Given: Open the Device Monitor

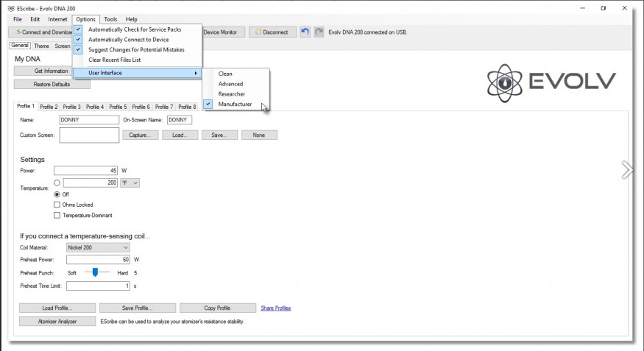Looking at the screenshot, I should click(x=224, y=32).
